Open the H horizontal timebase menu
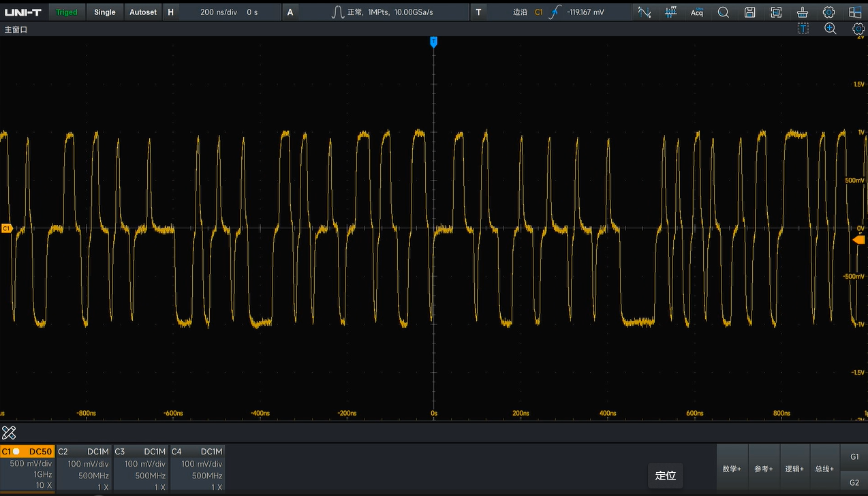868x496 pixels. [x=170, y=12]
